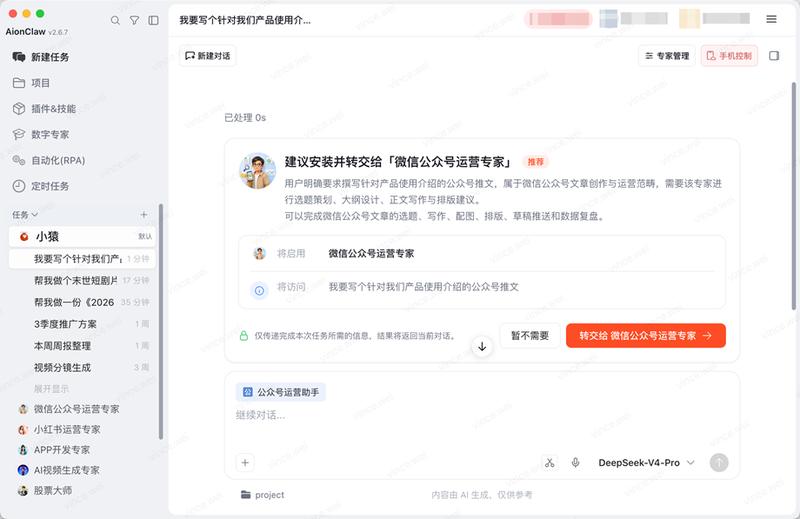800x519 pixels.
Task: Click the search magnifier icon in sidebar header
Action: (x=115, y=20)
